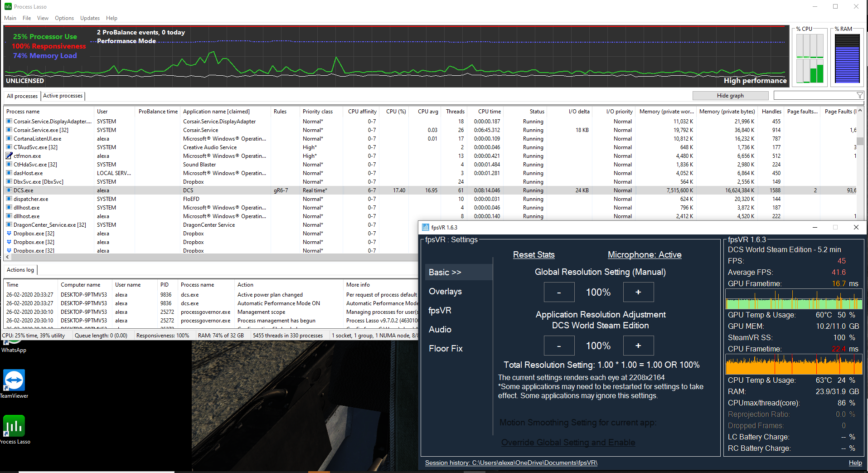This screenshot has height=473, width=868.
Task: Switch to Active processes tab
Action: [x=63, y=96]
